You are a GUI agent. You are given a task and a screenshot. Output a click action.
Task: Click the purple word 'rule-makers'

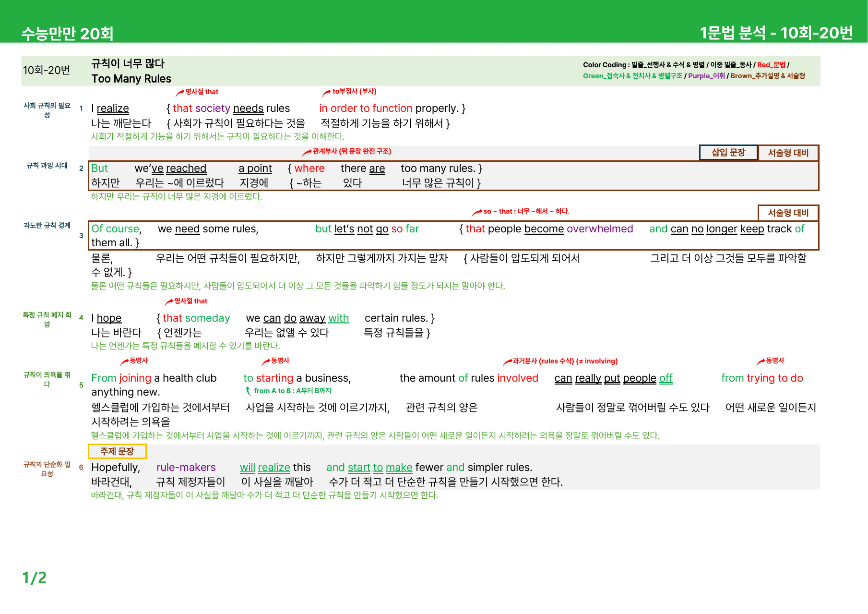pos(186,468)
